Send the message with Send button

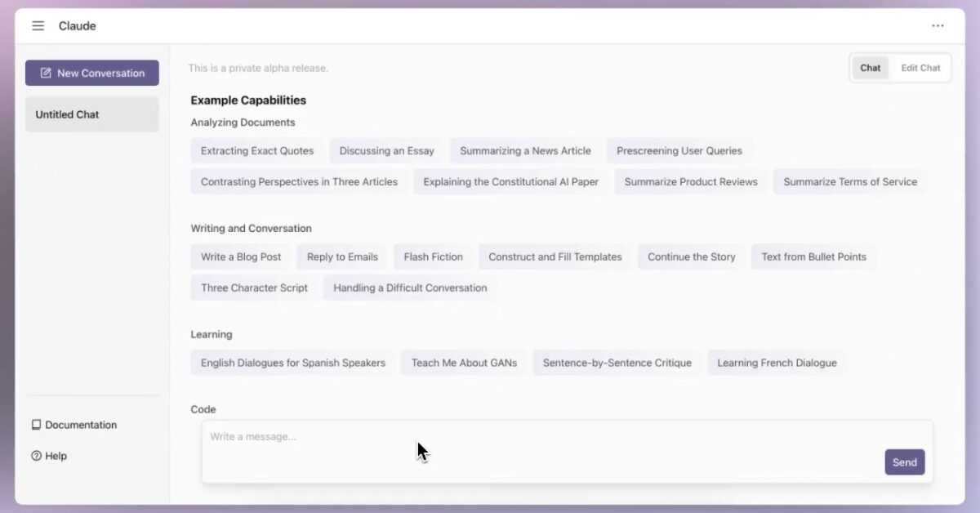click(905, 462)
